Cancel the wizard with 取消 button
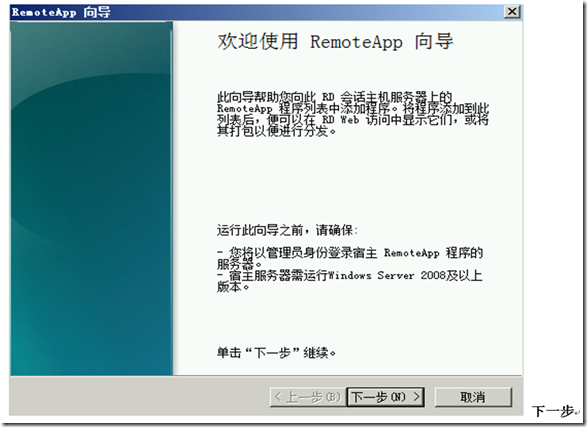587x427 pixels. (x=473, y=397)
